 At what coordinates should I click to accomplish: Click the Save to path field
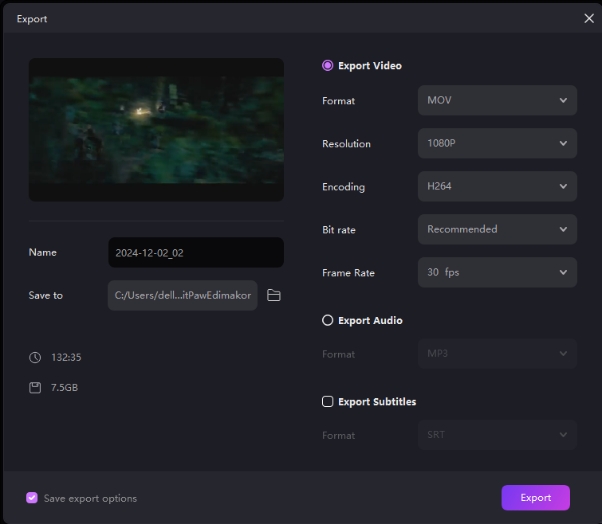coord(182,295)
